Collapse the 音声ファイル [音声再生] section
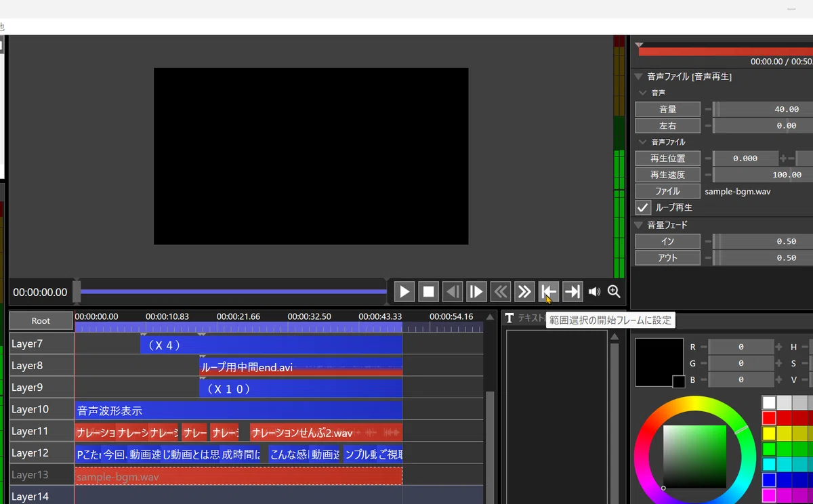This screenshot has width=813, height=504. click(x=639, y=77)
